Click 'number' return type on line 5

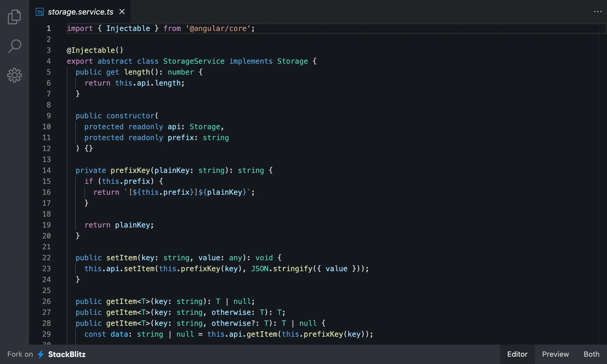coord(181,72)
